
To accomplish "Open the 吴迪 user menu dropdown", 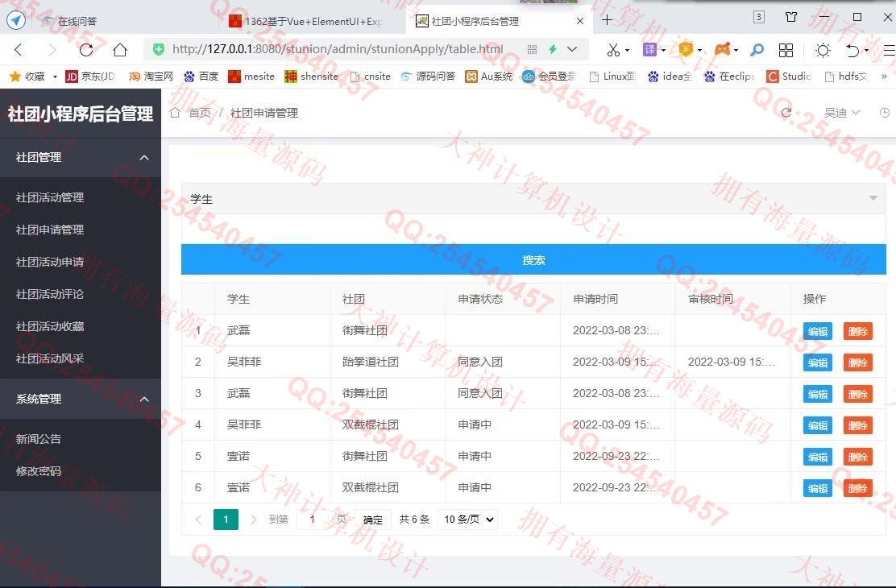I will pyautogui.click(x=842, y=113).
